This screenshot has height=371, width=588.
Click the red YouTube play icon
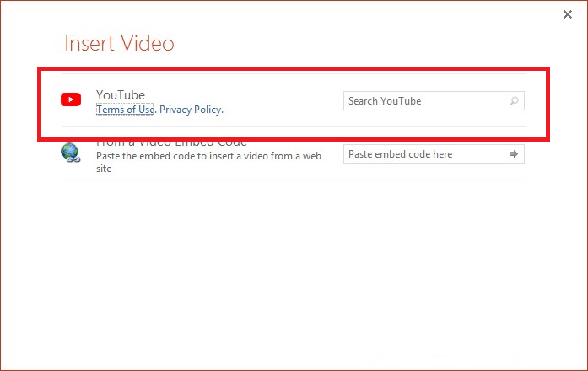71,99
